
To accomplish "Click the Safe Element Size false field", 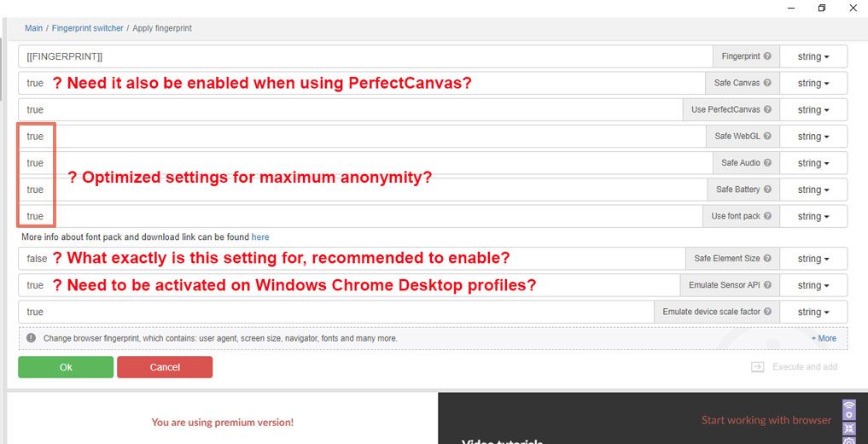I will [x=352, y=259].
